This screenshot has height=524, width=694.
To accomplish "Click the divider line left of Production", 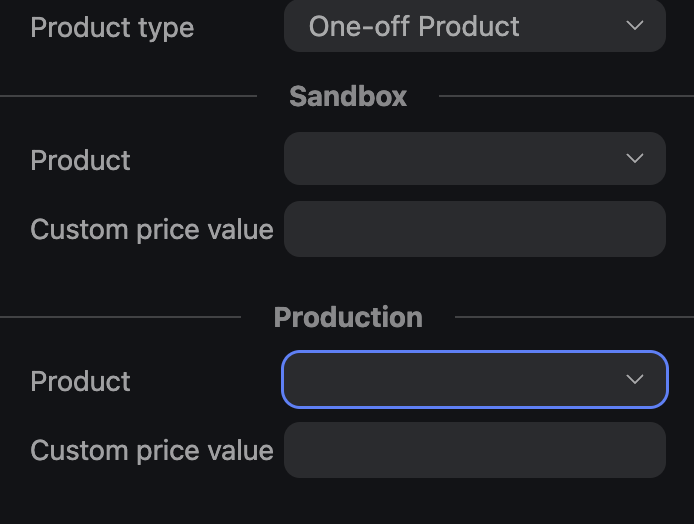I will (120, 317).
